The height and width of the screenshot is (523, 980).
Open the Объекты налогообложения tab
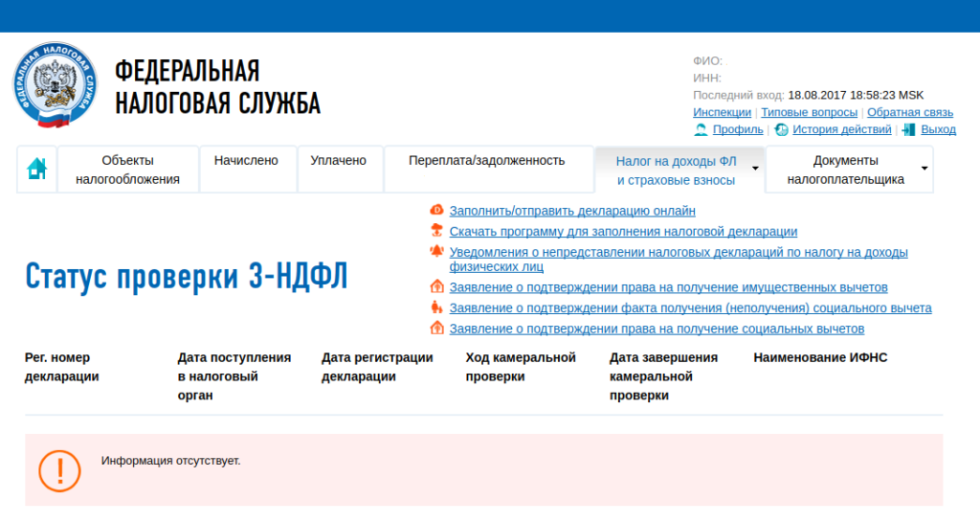coord(127,170)
